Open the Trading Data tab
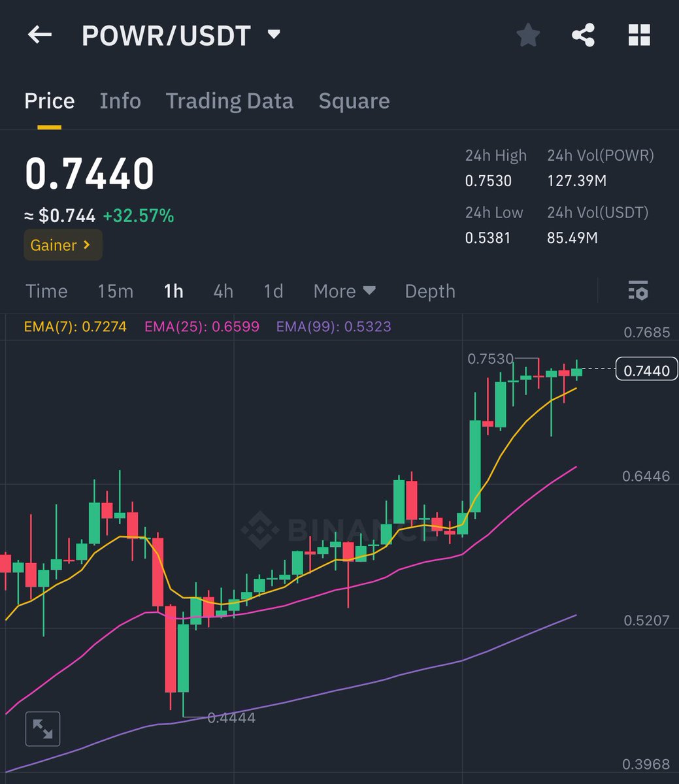Screen dimensions: 679x784 click(229, 101)
